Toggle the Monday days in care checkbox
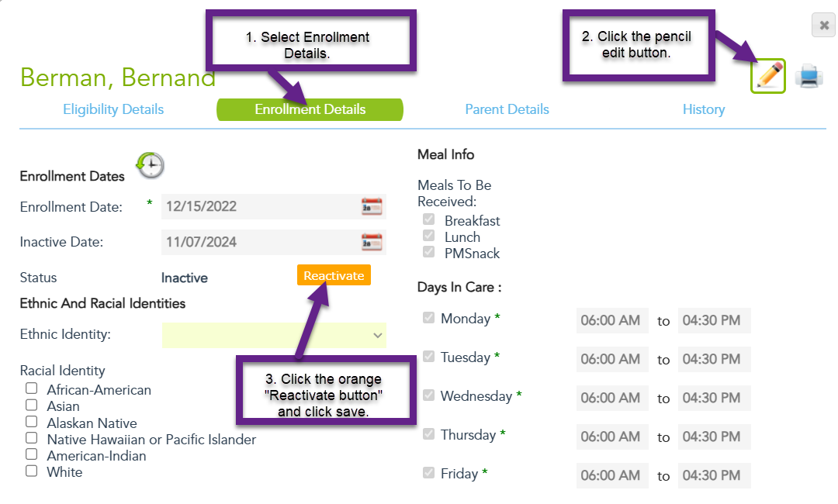Image resolution: width=838 pixels, height=504 pixels. point(428,318)
